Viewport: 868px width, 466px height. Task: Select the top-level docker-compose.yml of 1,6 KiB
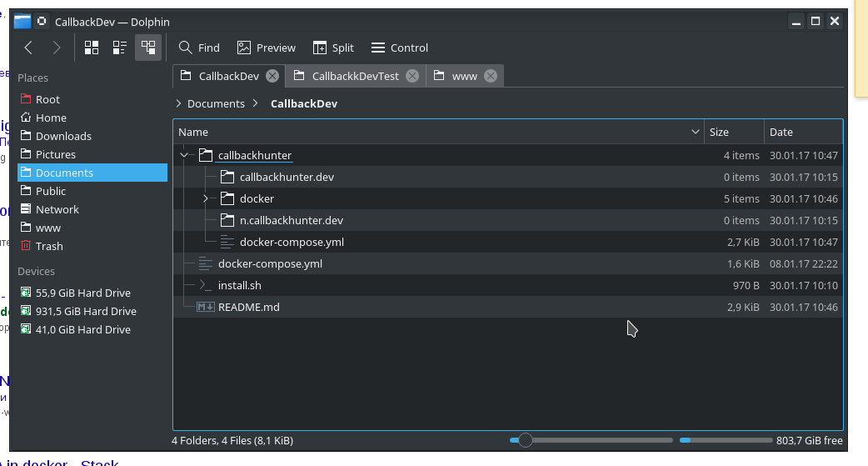coord(270,263)
